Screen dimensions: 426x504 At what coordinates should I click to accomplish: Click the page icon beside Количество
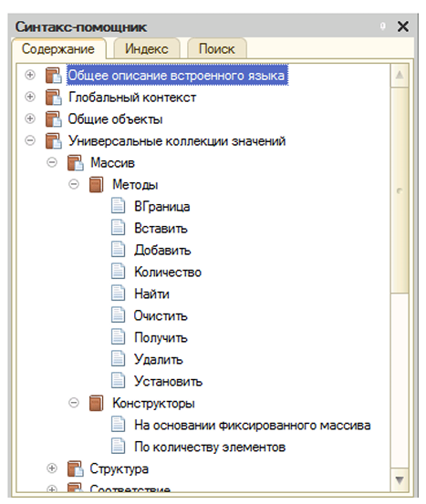click(118, 272)
